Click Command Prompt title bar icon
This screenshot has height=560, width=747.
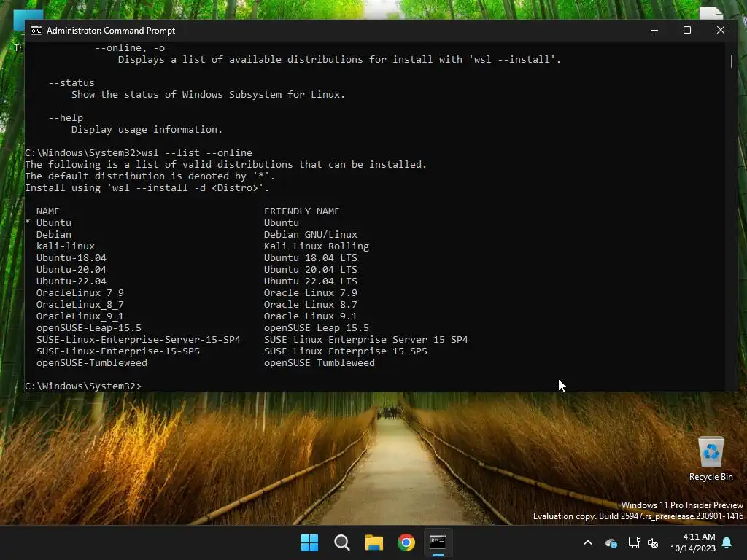[x=36, y=31]
